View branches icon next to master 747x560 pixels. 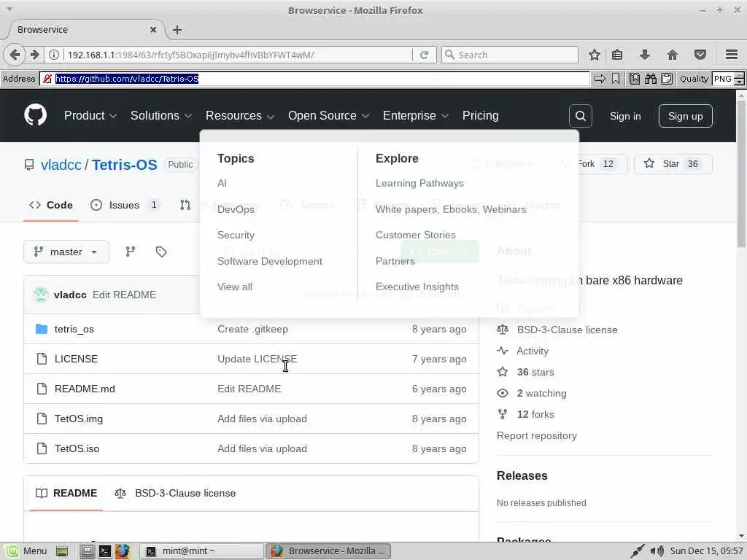coord(130,252)
